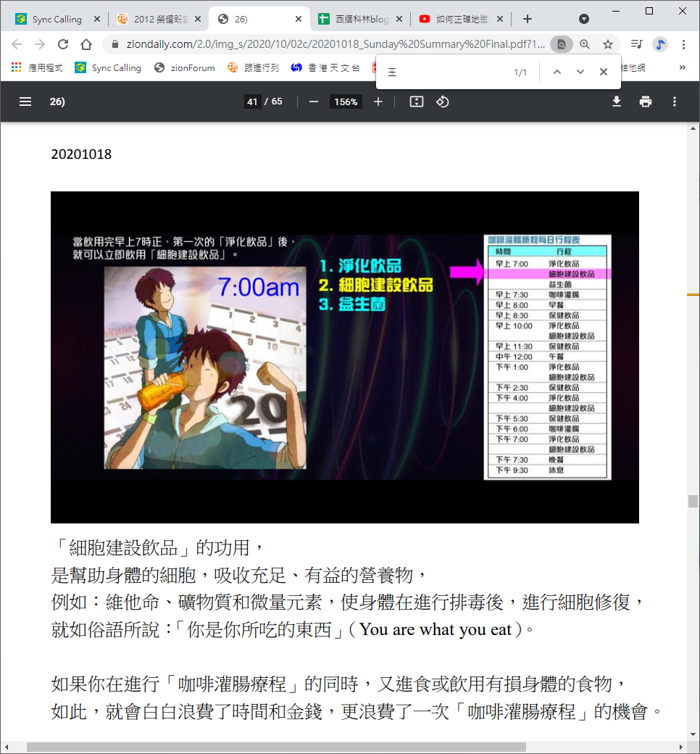Open the PDF viewer more-actions menu
This screenshot has width=700, height=754.
pyautogui.click(x=675, y=101)
